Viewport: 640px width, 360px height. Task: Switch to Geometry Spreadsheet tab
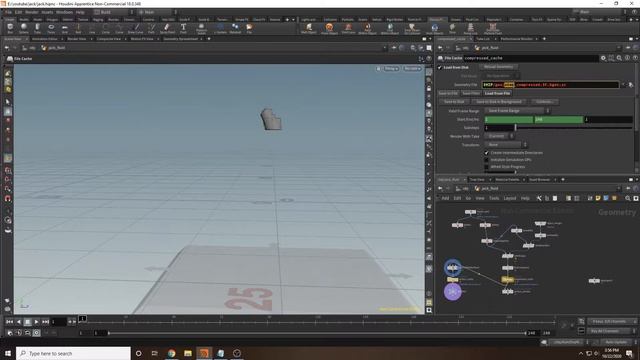pos(180,39)
